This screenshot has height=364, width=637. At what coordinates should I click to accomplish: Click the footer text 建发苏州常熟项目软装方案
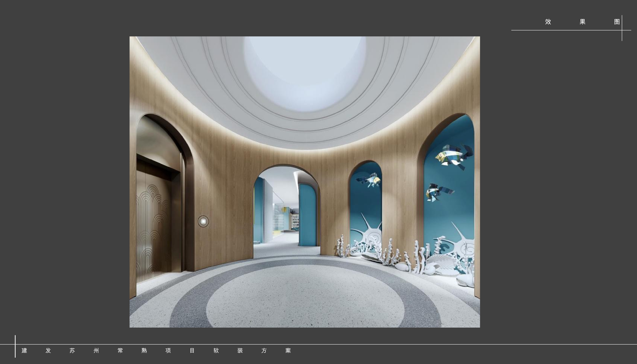coord(156,351)
